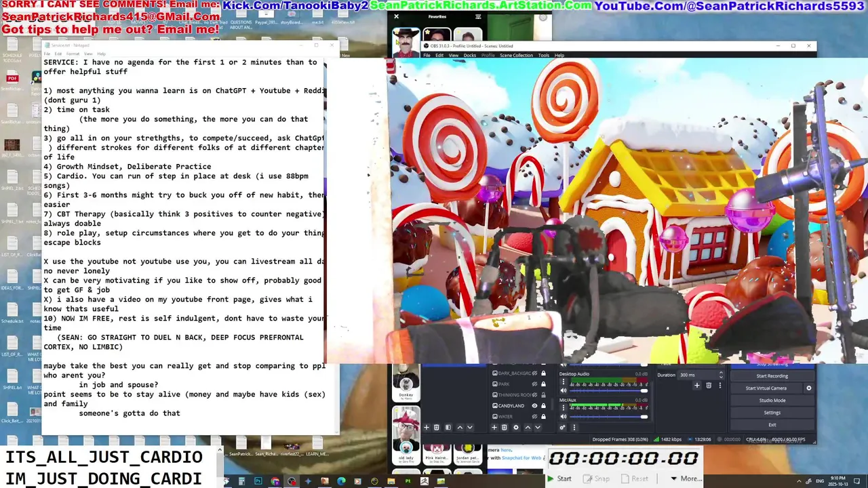Mute Desktop Audio speaker icon
The image size is (868, 488).
pos(564,390)
